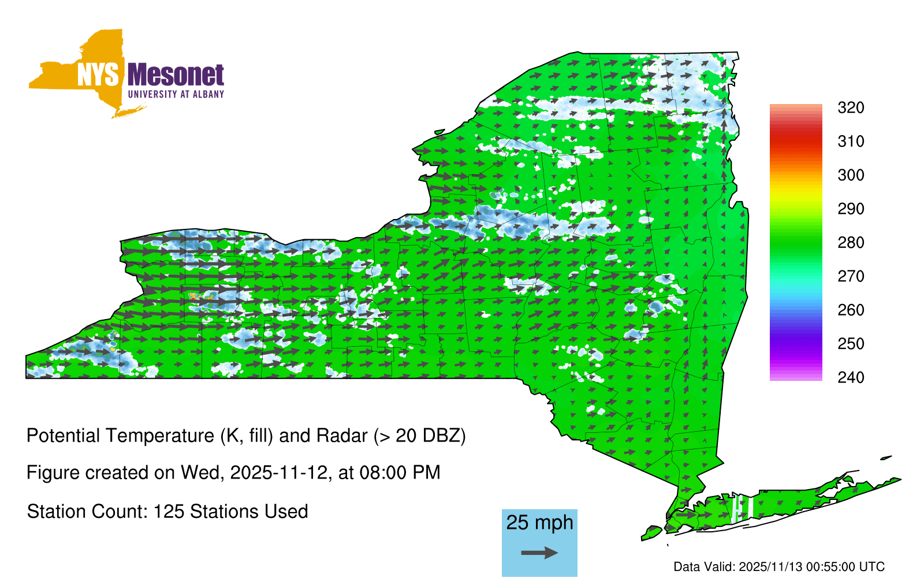Click the white data gap stripes on Long Island
924x578 pixels.
click(742, 507)
